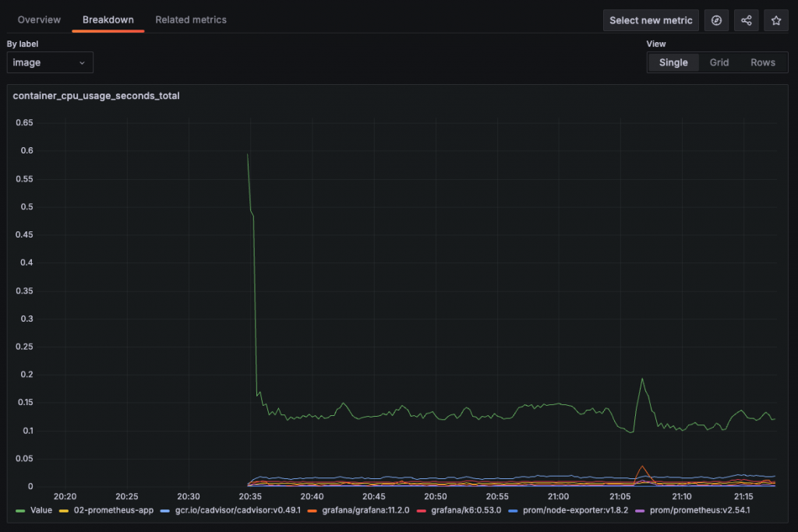Switch to Grid view
The image size is (798, 532).
(x=719, y=62)
